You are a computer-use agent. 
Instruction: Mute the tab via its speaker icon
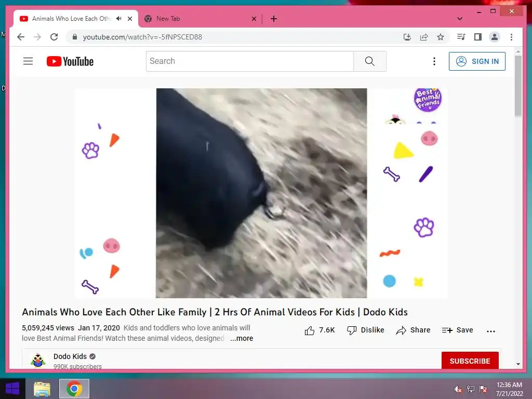pos(119,19)
